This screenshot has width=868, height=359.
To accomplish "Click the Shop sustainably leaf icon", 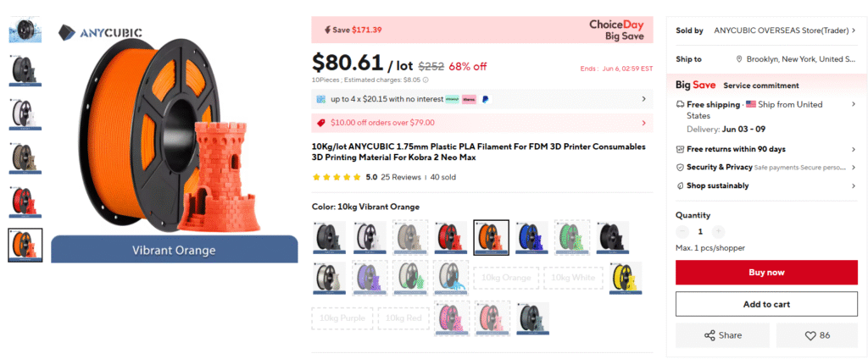I will pos(680,186).
